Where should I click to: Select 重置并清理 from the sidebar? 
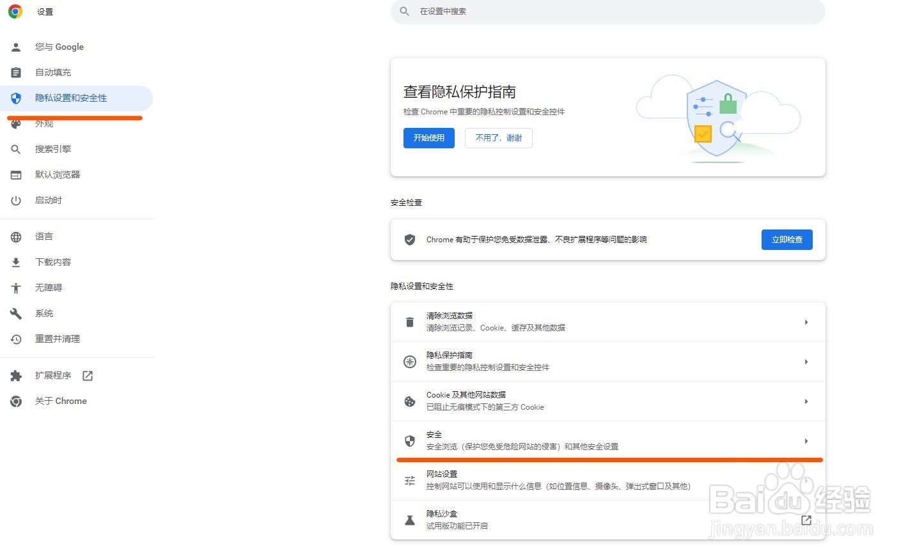coord(57,339)
